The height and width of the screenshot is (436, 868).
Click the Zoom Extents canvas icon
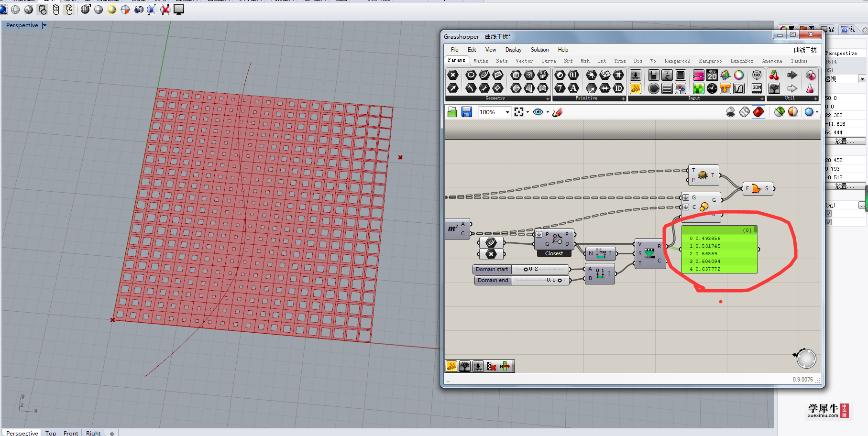(x=519, y=112)
